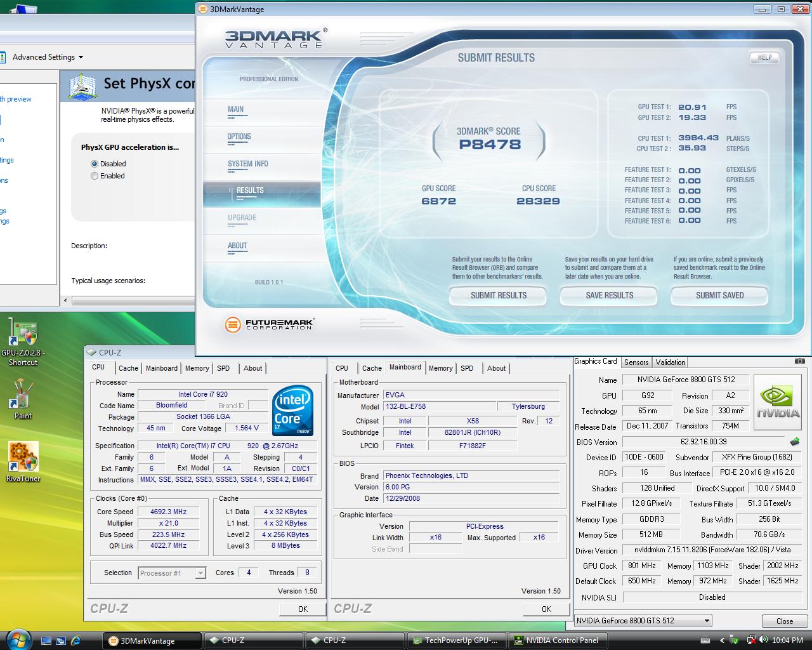Click the Switch Between Windows quick launch icon
The height and width of the screenshot is (650, 812).
pos(61,640)
